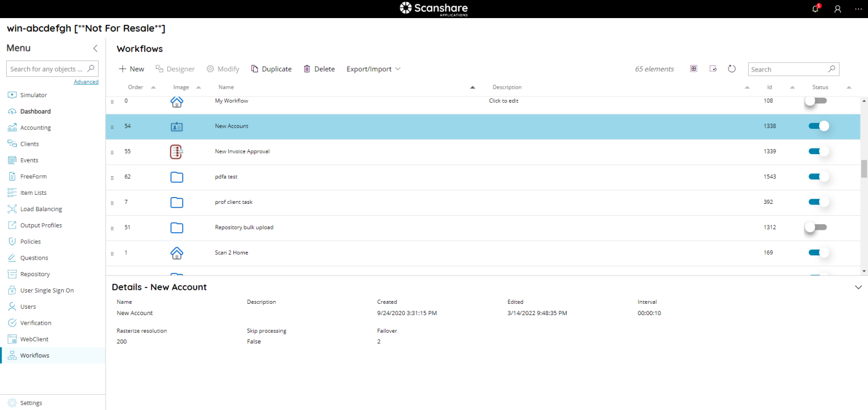Screen dimensions: 868x410
Task: Open Output Profiles in the menu sidebar
Action: [x=41, y=225]
